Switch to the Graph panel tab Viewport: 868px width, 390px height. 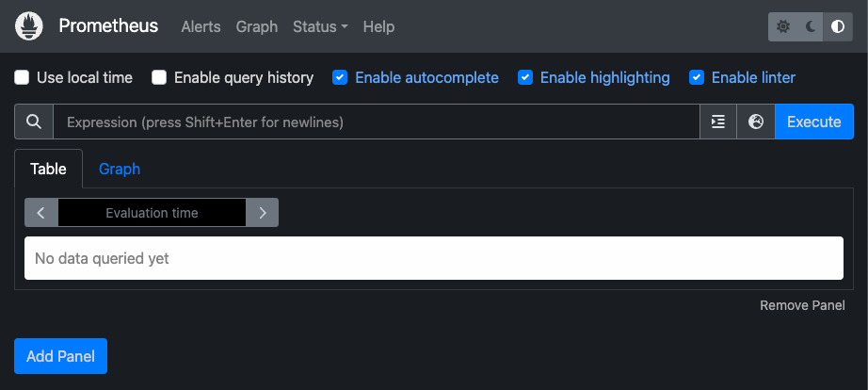click(120, 169)
